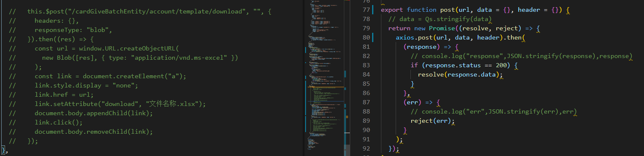The image size is (644, 156).
Task: Click the 'link.style.display = "none"' line
Action: pyautogui.click(x=87, y=85)
